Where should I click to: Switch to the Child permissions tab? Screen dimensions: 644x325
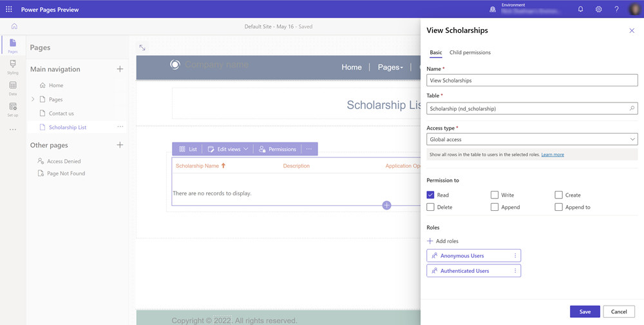point(469,52)
